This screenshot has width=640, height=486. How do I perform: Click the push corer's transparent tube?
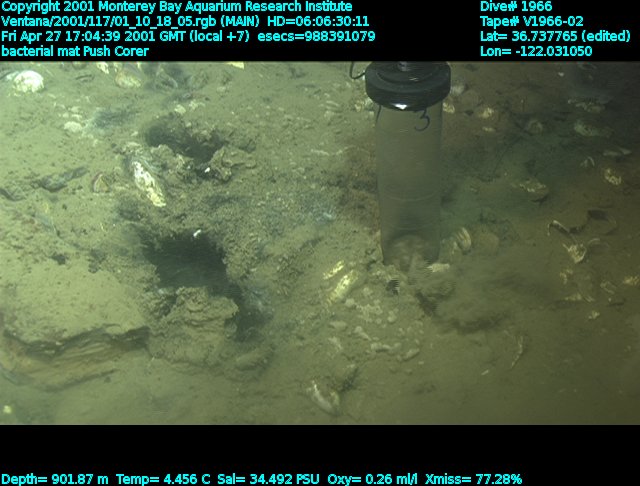[x=410, y=180]
